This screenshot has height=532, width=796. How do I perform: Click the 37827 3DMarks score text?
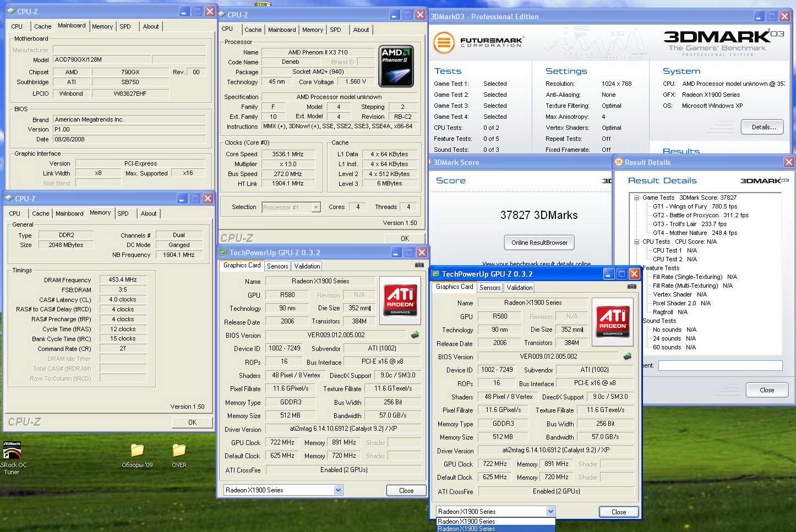click(x=539, y=215)
